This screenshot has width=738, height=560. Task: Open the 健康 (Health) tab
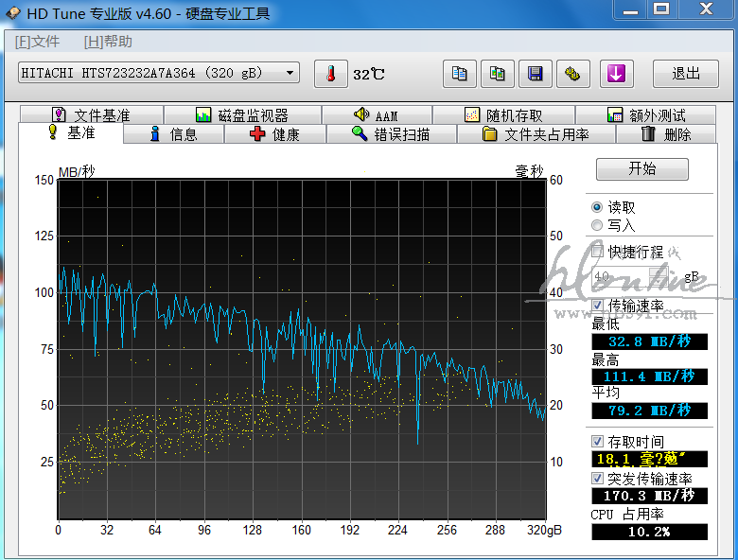pyautogui.click(x=274, y=134)
